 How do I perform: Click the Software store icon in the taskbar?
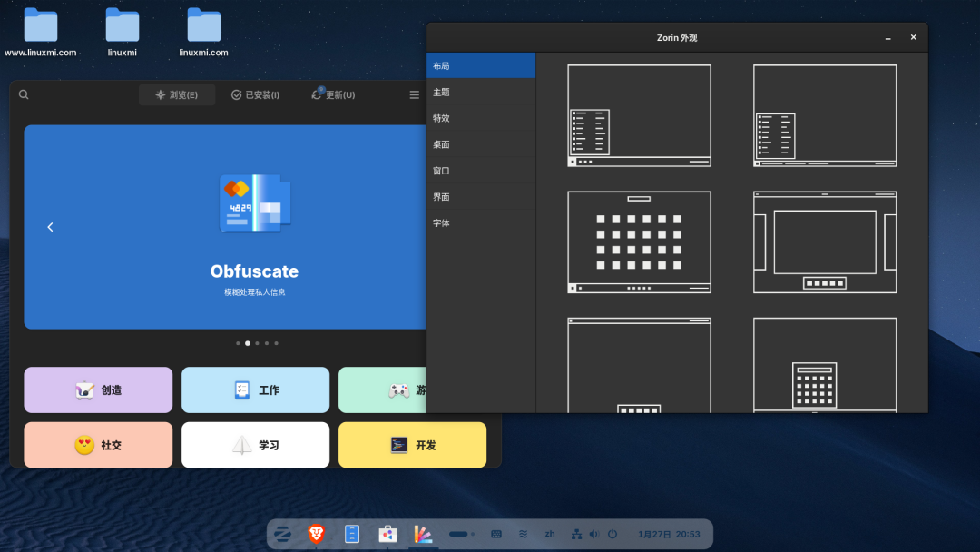tap(387, 534)
